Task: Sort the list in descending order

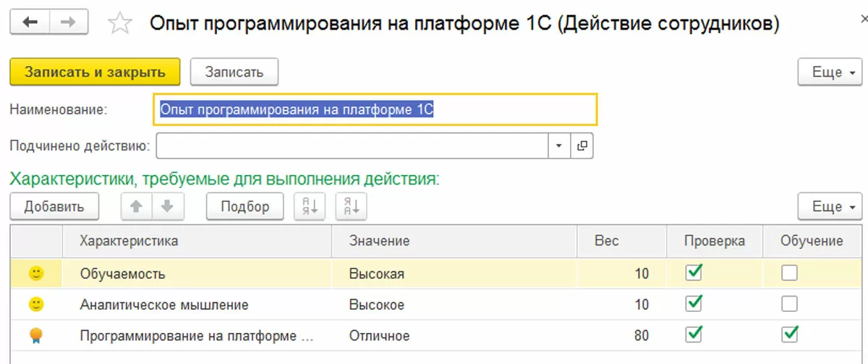Action: tap(352, 206)
